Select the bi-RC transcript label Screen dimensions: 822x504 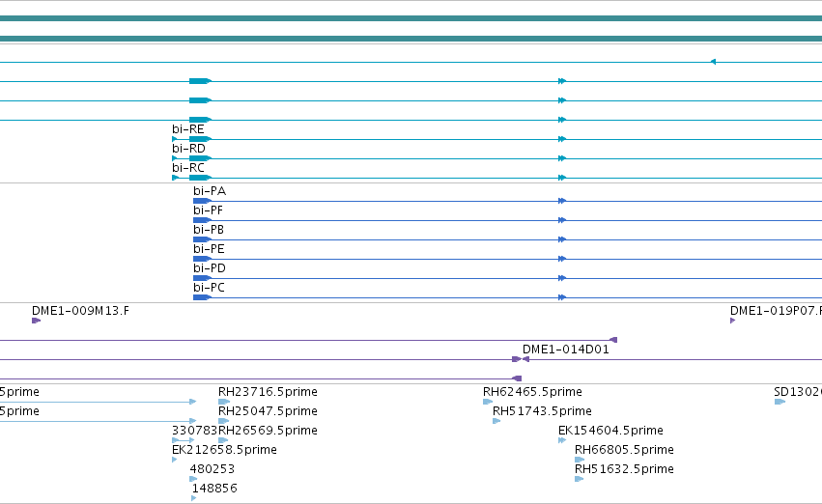(187, 168)
